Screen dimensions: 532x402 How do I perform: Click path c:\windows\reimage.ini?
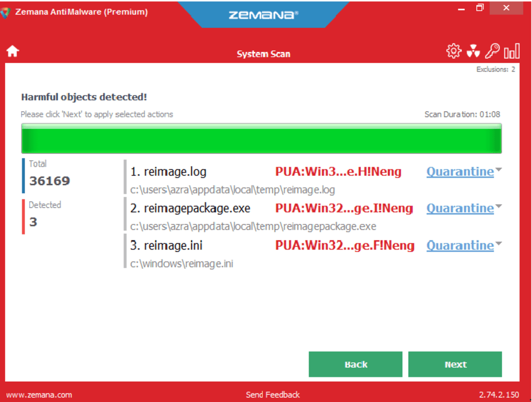click(x=182, y=264)
